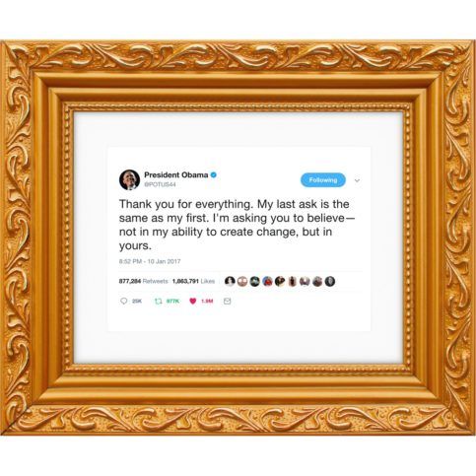Click the last liker avatar in the row

tap(330, 282)
